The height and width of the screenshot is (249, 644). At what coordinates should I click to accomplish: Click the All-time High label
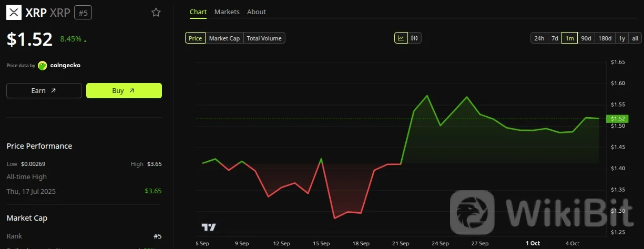tap(26, 177)
